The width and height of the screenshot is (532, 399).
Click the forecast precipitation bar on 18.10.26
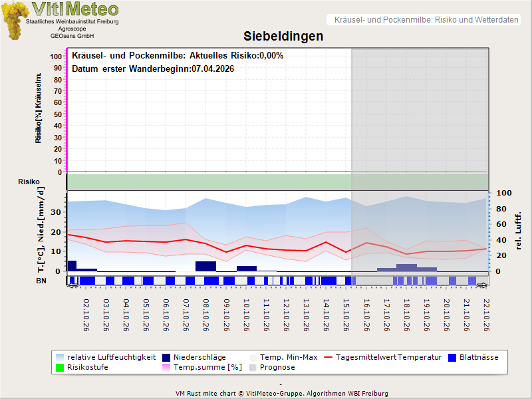coord(406,268)
